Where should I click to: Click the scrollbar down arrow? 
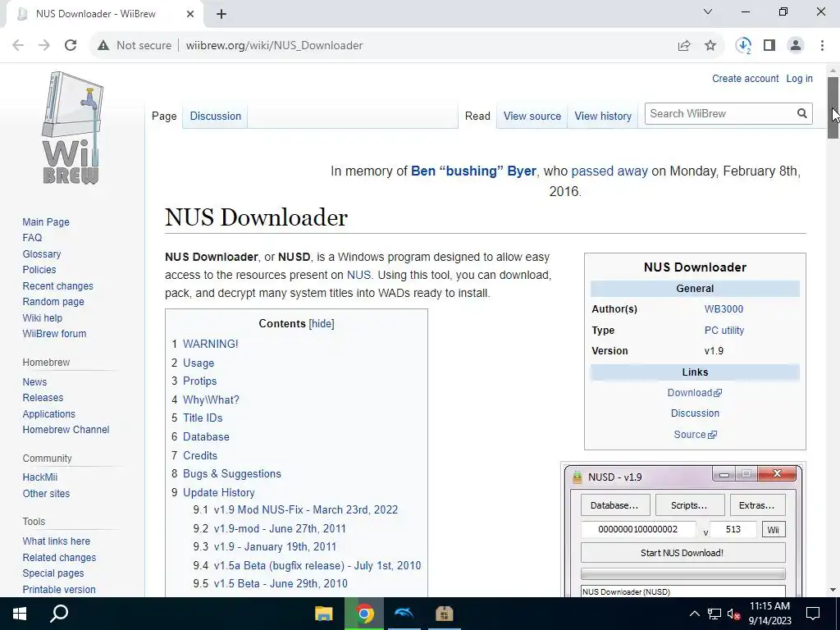(x=833, y=590)
